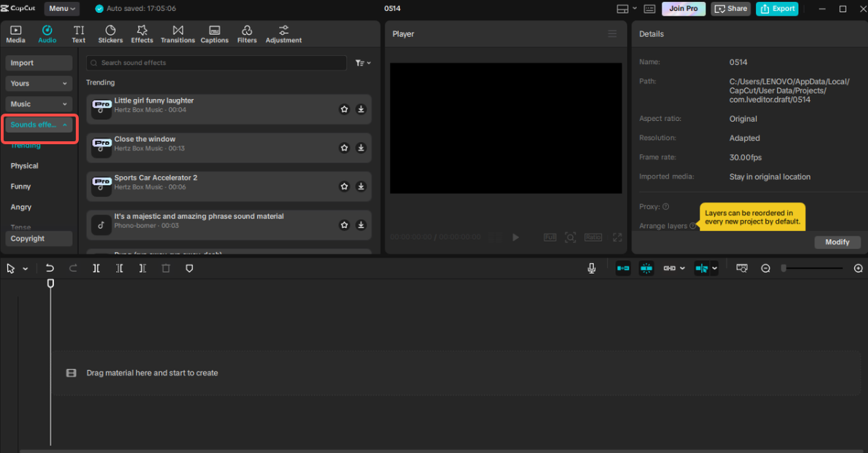Switch to the Funny sound category

click(x=21, y=186)
